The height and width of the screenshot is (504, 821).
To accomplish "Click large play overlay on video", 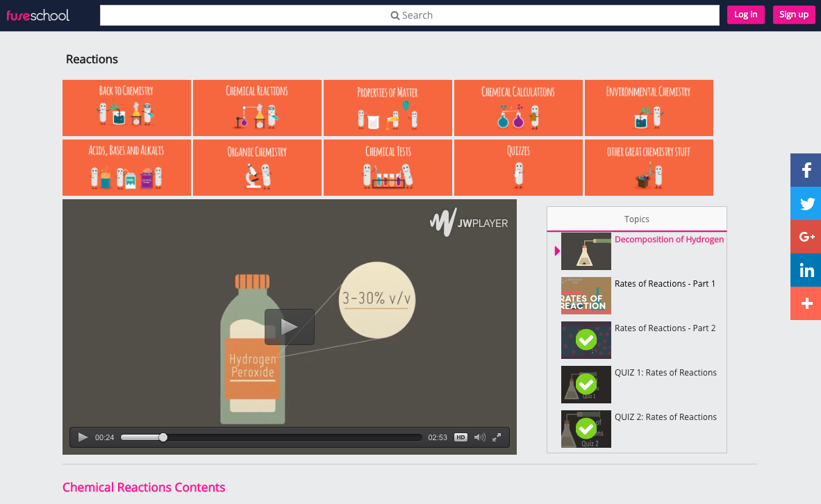I will tap(290, 327).
